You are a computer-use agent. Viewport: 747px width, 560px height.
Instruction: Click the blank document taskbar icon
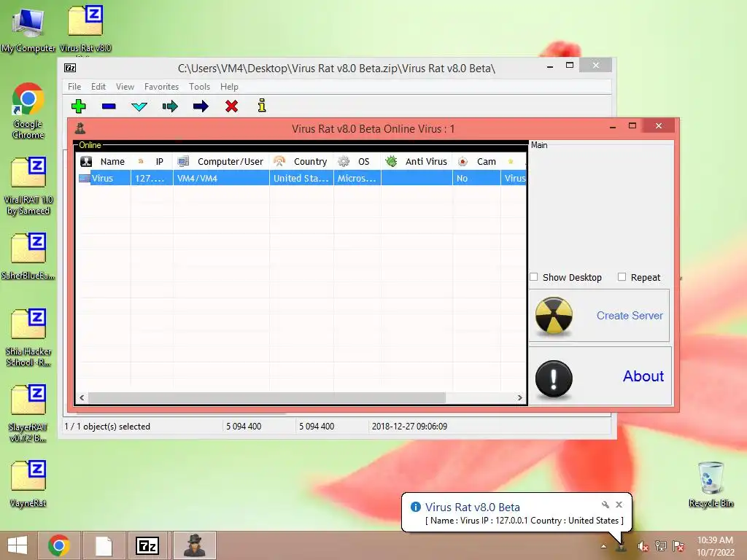tap(104, 545)
